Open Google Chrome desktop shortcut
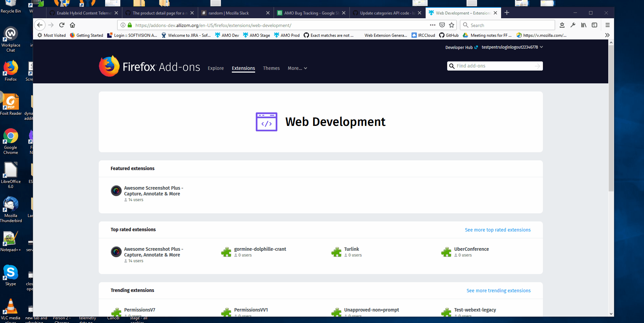 point(11,142)
